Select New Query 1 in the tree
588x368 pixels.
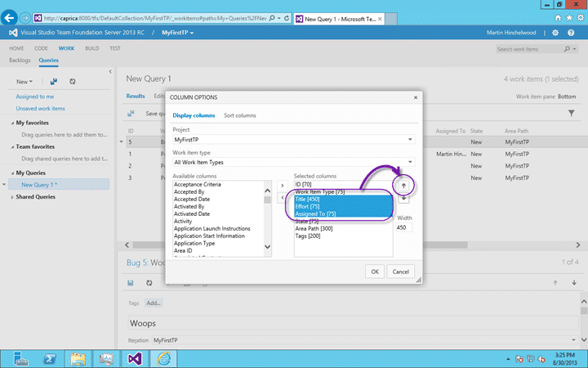click(59, 184)
